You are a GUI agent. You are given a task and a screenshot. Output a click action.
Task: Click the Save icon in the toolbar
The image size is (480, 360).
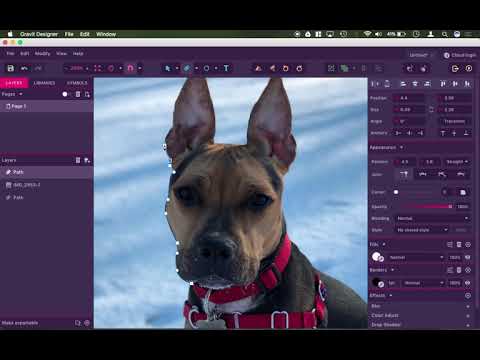click(11, 68)
